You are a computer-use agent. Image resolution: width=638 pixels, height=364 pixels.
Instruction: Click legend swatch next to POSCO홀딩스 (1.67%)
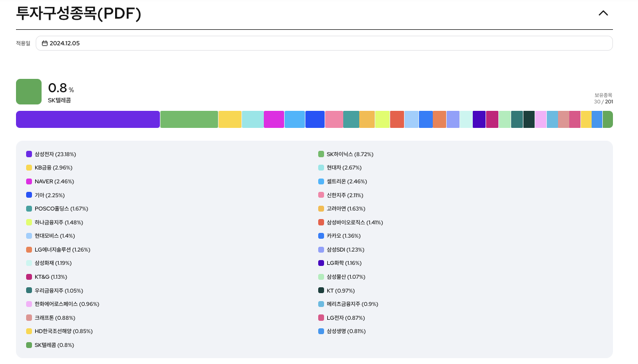[29, 208]
